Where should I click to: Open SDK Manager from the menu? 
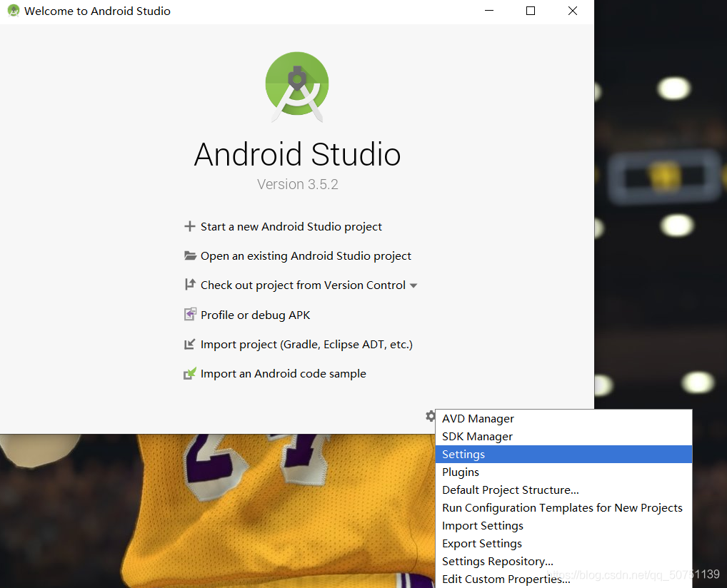pyautogui.click(x=563, y=437)
